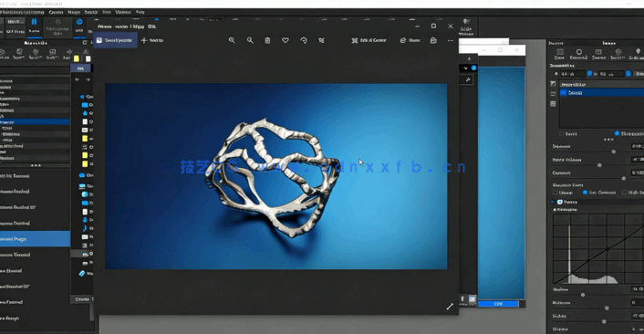Screen dimensions: 644x334
Task: Select the Low Contrast radio button
Action: 585,193
